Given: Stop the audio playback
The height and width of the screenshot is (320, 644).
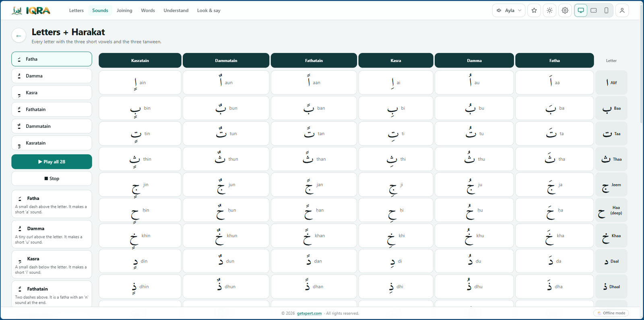Looking at the screenshot, I should [x=52, y=178].
